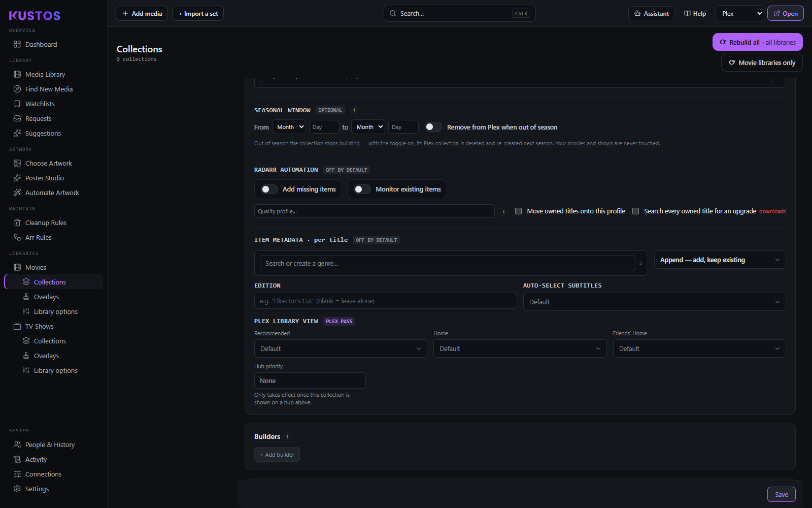
Task: Click the Seasonal Window info icon
Action: (x=354, y=110)
